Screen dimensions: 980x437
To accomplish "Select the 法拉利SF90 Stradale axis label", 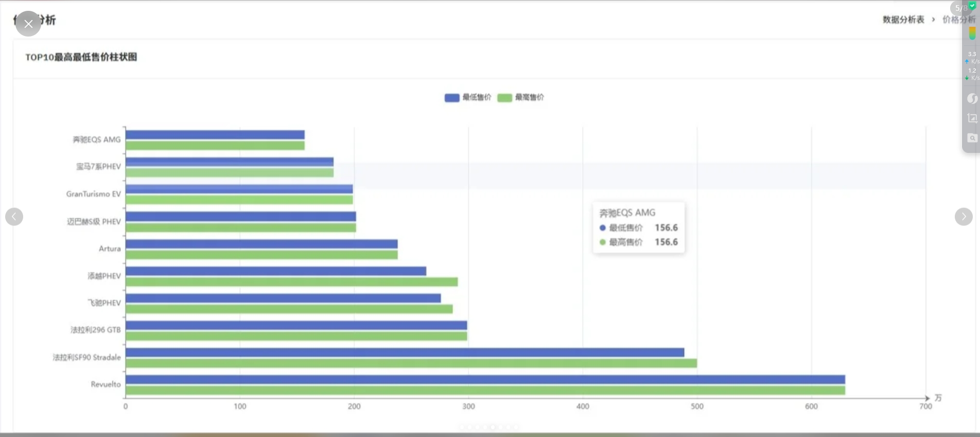I will pos(86,357).
